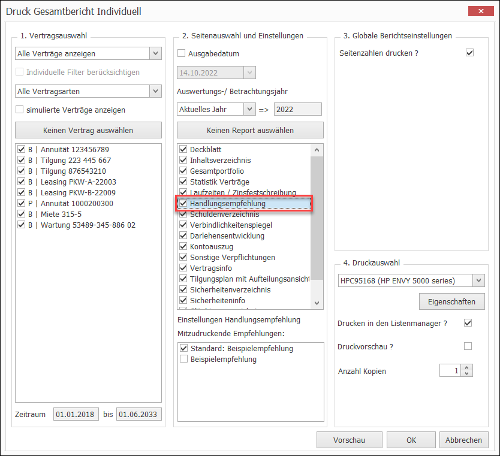Toggle 'simulierte Verträge anzeigen' checkbox
The image size is (500, 456).
(20, 110)
